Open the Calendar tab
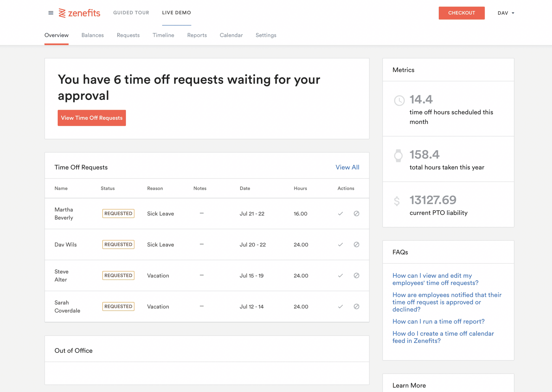This screenshot has height=392, width=552. pyautogui.click(x=231, y=35)
